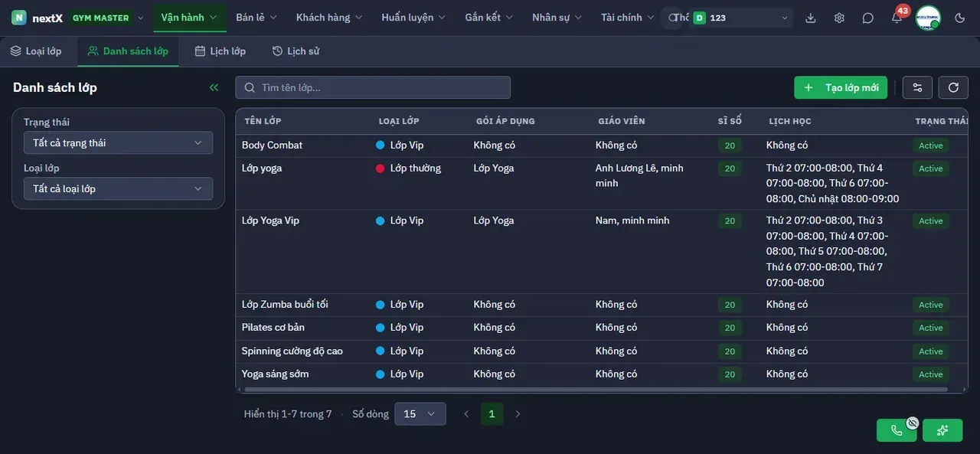Viewport: 980px width, 454px height.
Task: Sort by the TÊN LỚP column header
Action: [x=263, y=121]
